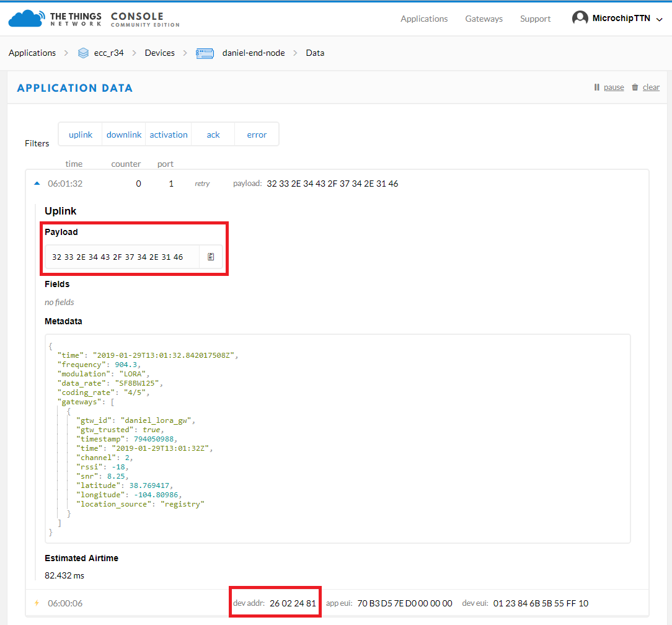The height and width of the screenshot is (625, 672).
Task: Click the trash icon next to clear
Action: 635,87
